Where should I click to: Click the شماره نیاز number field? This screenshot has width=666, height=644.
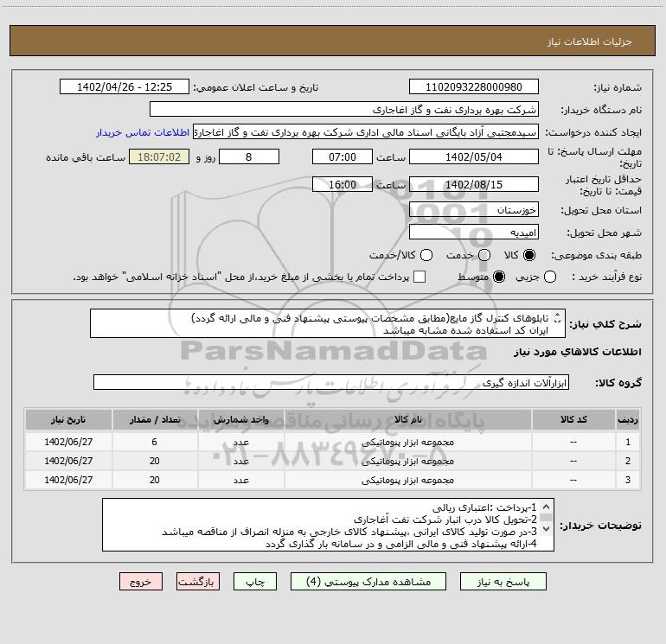[x=474, y=86]
